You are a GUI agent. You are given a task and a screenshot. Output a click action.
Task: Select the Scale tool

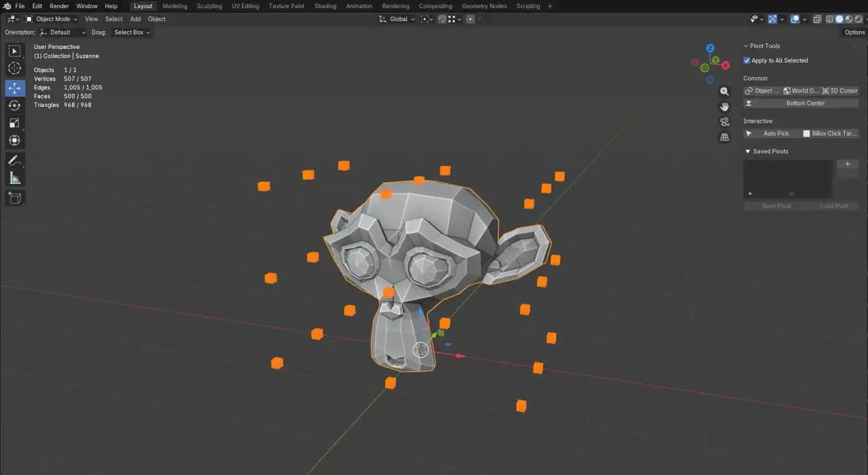(x=14, y=123)
